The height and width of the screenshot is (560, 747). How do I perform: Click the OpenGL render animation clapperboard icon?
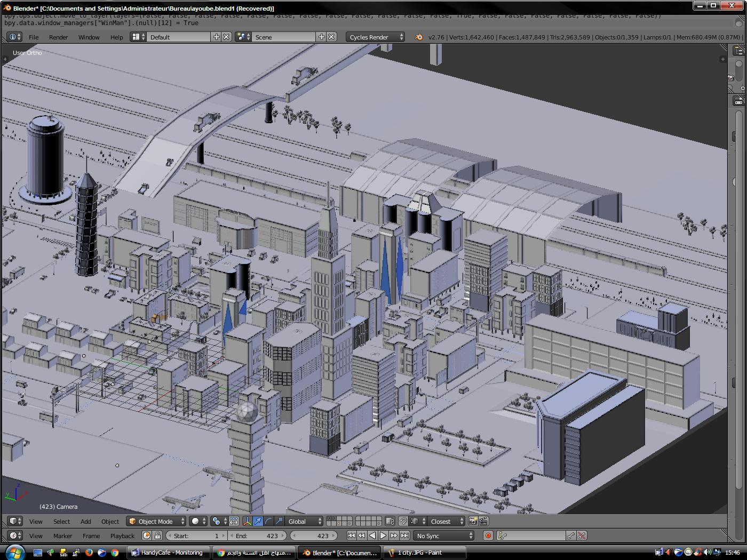coord(483,521)
